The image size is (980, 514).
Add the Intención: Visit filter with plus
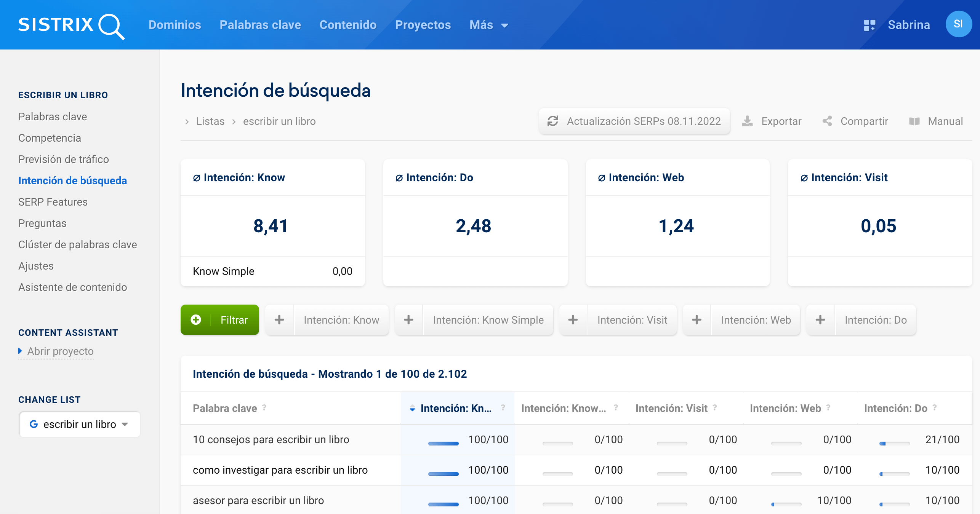573,320
